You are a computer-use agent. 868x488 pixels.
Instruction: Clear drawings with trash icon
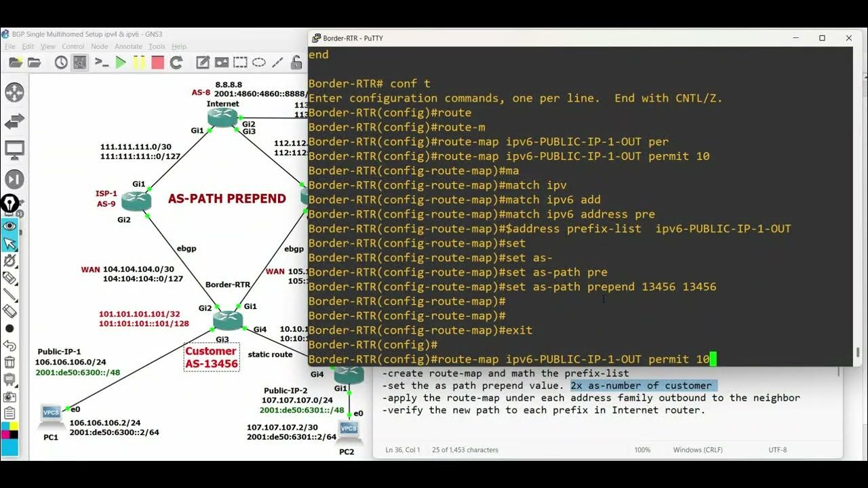click(x=9, y=363)
